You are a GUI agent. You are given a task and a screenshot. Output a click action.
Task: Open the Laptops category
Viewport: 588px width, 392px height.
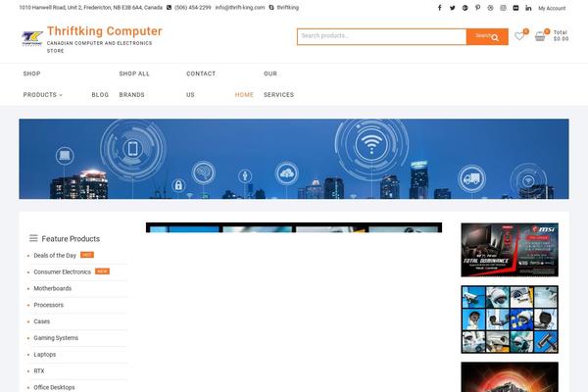pyautogui.click(x=45, y=355)
